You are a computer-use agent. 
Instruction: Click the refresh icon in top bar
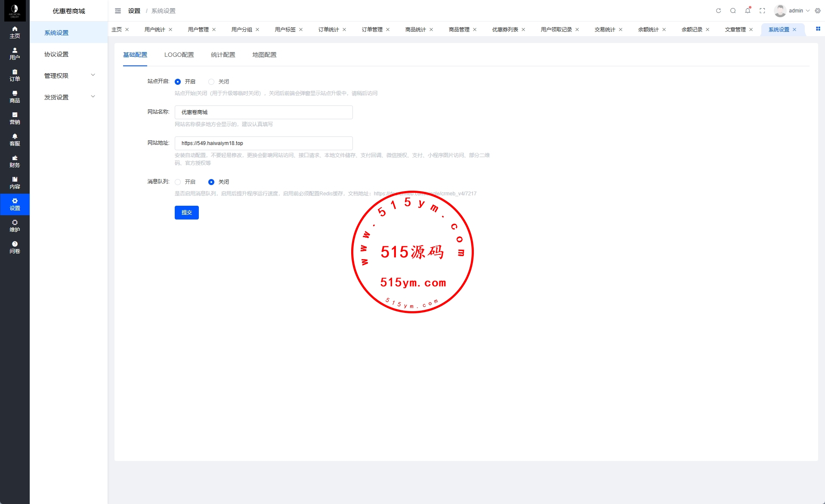718,11
